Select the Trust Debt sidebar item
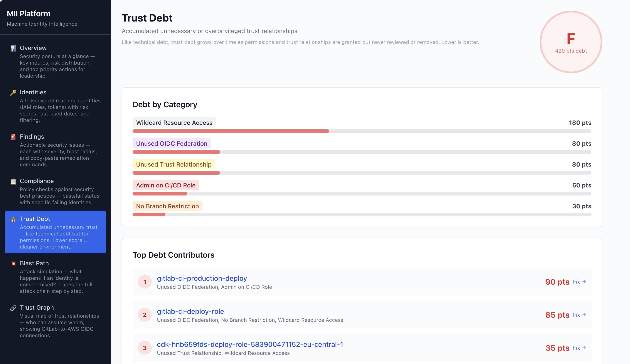 (56, 232)
